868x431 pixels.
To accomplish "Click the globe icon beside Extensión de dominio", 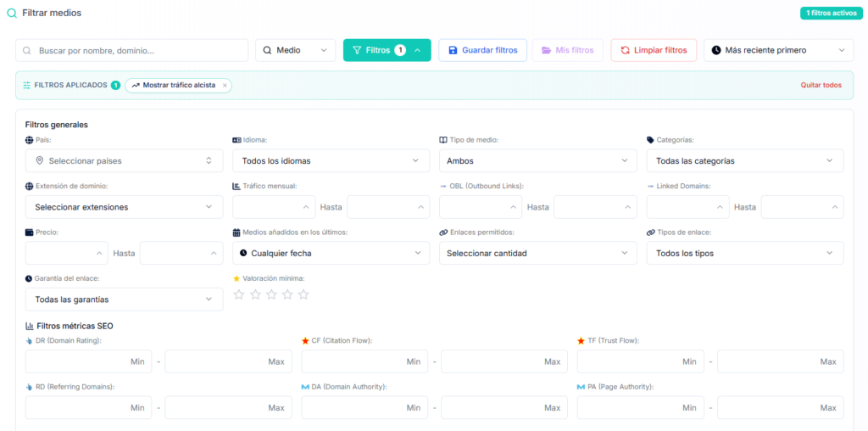I will point(30,186).
